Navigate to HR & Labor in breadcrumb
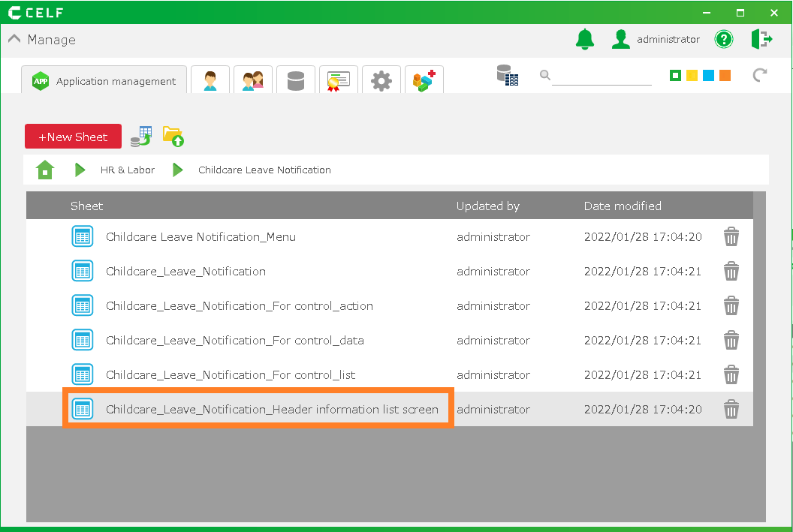Viewport: 793px width, 532px height. click(x=127, y=170)
